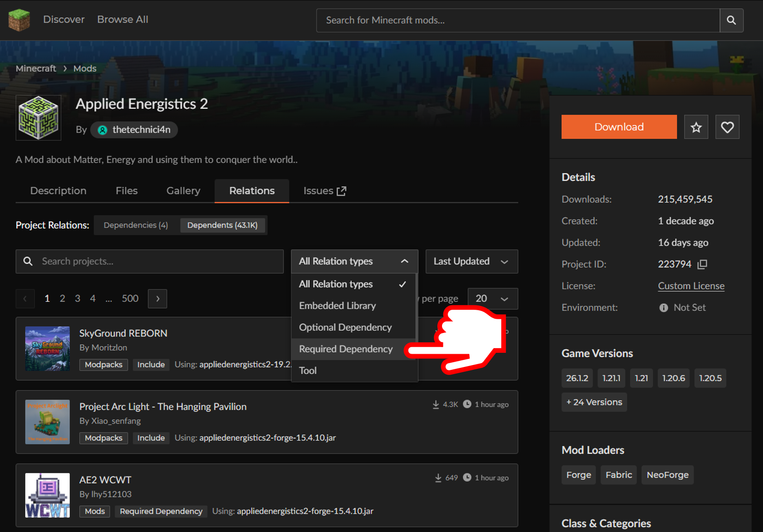Viewport: 763px width, 532px height.
Task: Open the Last Updated sort dropdown
Action: [x=472, y=262]
